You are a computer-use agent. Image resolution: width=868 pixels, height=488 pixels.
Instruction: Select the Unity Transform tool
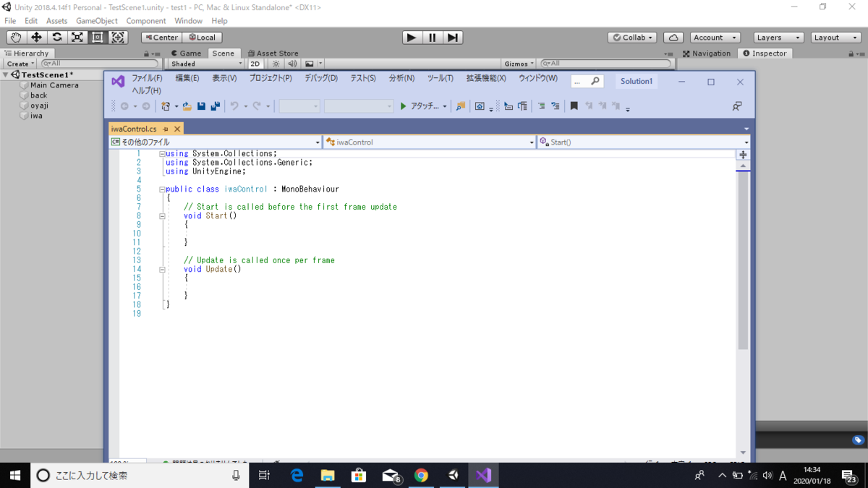(x=118, y=38)
